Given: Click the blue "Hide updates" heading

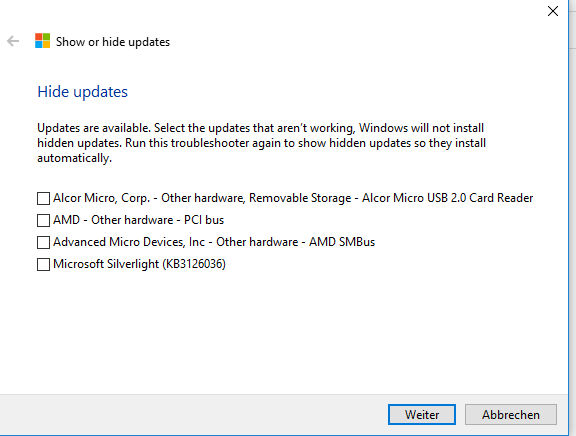Looking at the screenshot, I should [83, 92].
